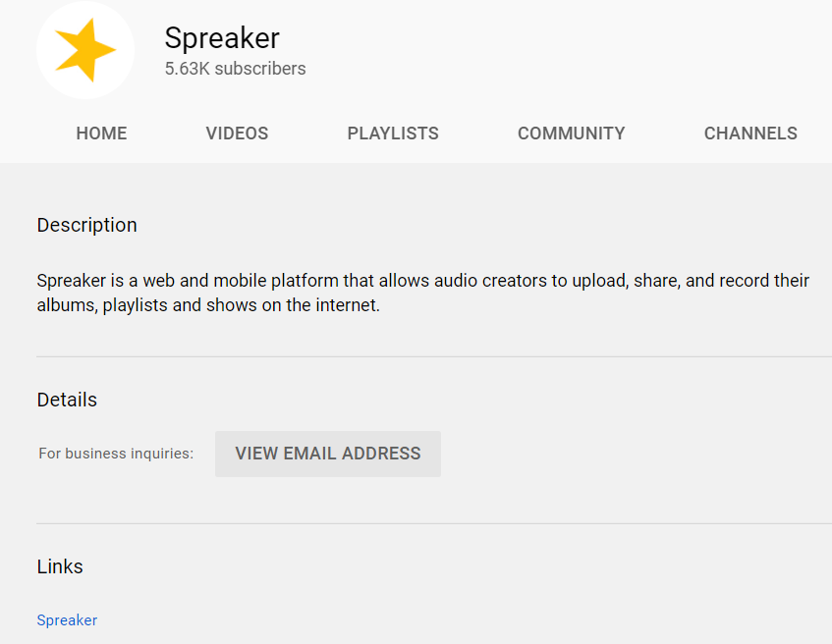Open the HOME tab

[x=101, y=134]
